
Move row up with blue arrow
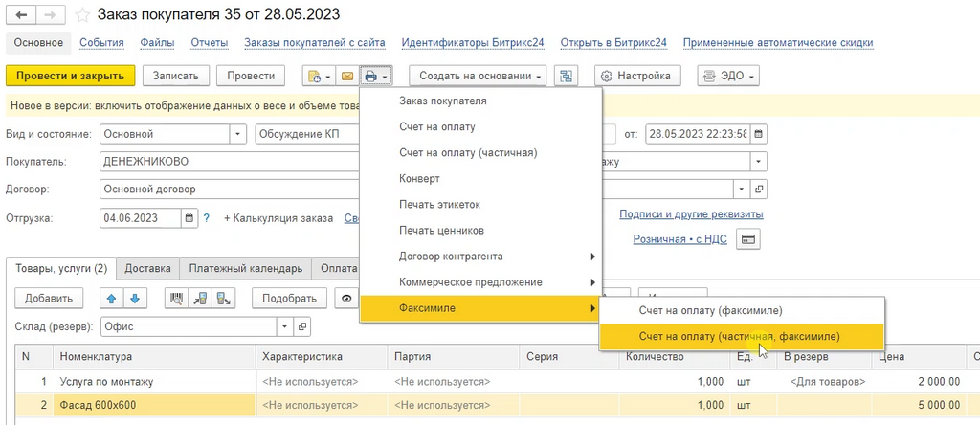coord(112,299)
